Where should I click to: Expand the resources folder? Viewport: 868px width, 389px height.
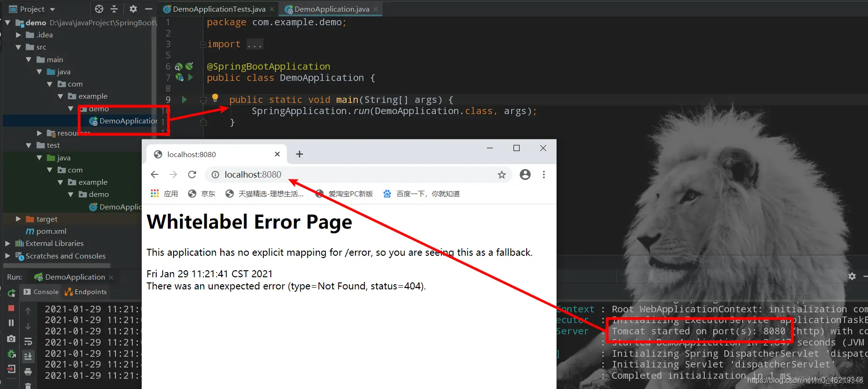click(39, 133)
